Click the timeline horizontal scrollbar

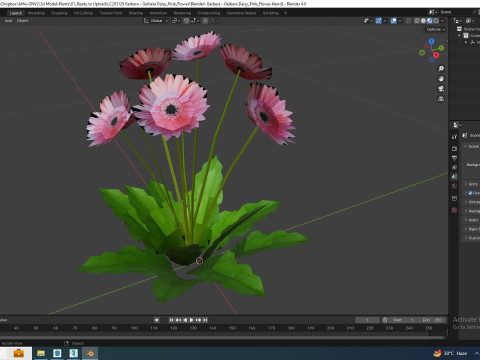coord(222,337)
